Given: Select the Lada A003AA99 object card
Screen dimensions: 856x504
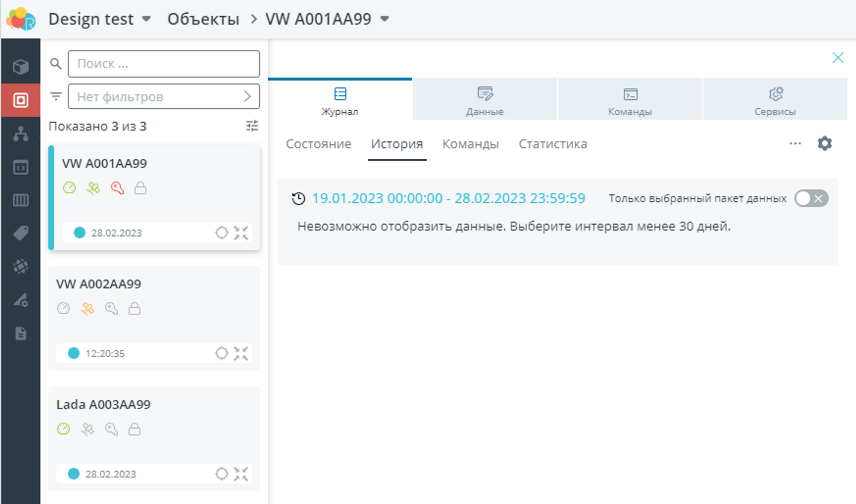Looking at the screenshot, I should [x=154, y=439].
